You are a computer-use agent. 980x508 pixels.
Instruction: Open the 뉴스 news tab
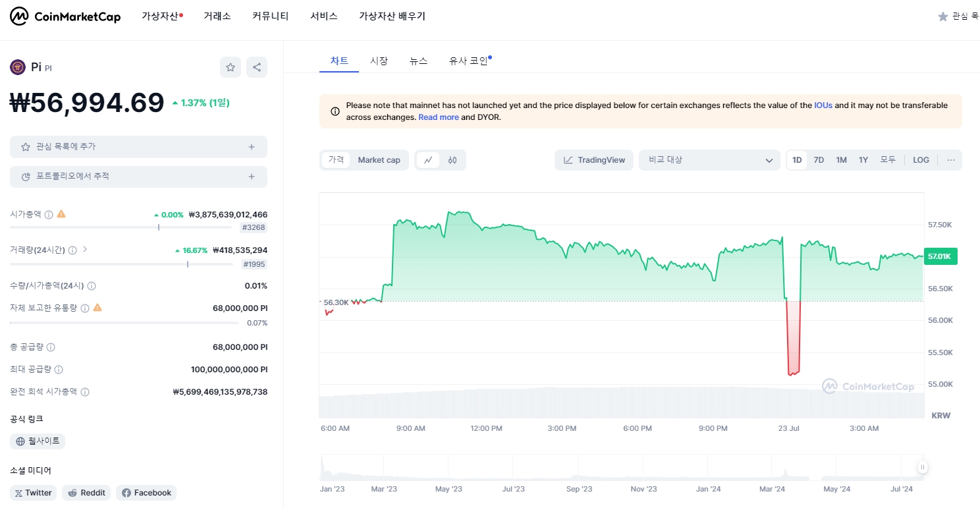pyautogui.click(x=418, y=61)
